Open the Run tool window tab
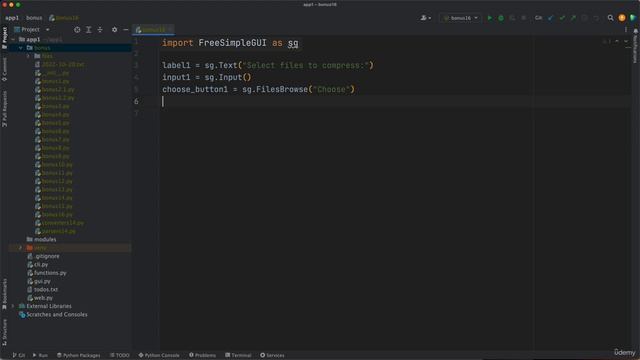This screenshot has width=640, height=360. [40, 356]
